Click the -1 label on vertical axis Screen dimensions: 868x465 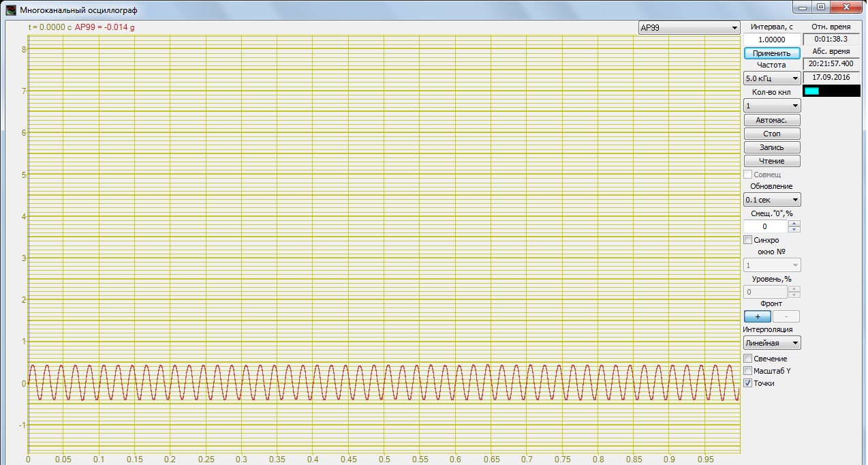[22, 425]
